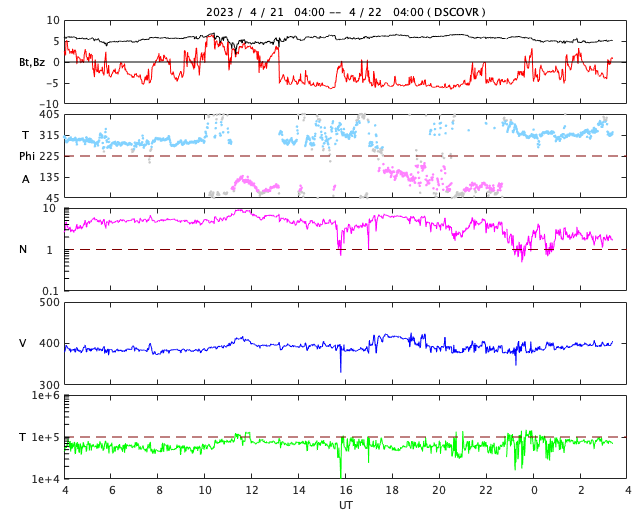Click the 'Bt,Bz' axis label
The height and width of the screenshot is (512, 640).
tap(32, 62)
